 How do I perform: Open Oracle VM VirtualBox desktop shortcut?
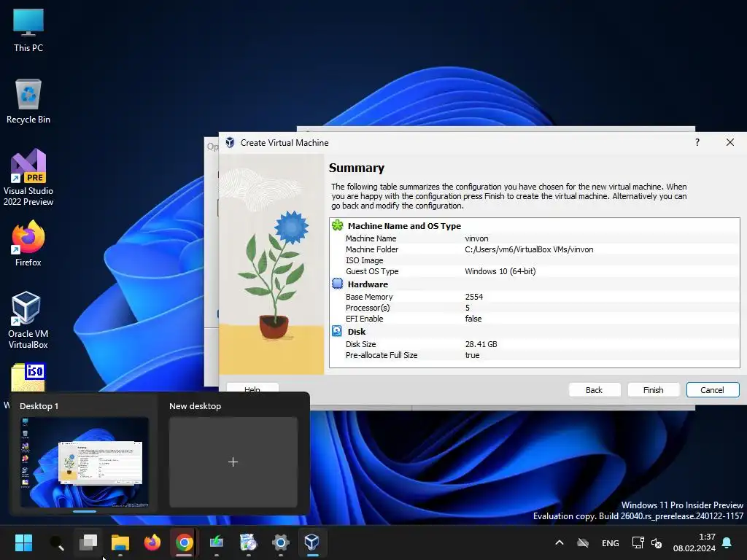click(28, 321)
